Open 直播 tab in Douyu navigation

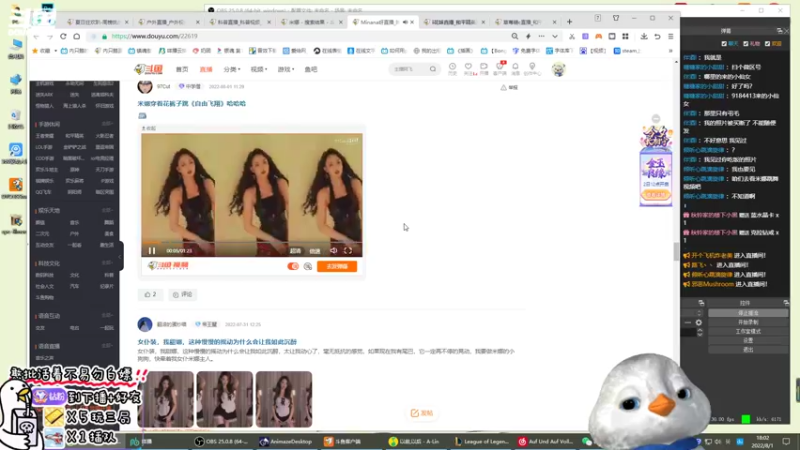click(x=206, y=69)
